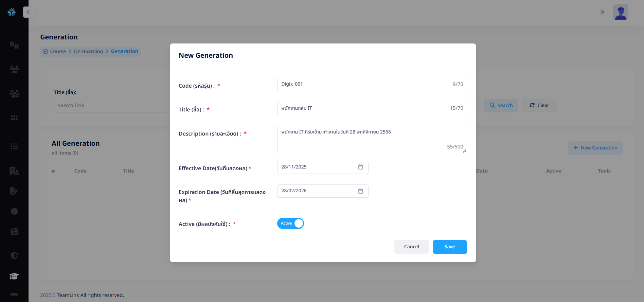Toggle the light/dark theme sun icon
Image resolution: width=644 pixels, height=302 pixels.
coord(602,12)
